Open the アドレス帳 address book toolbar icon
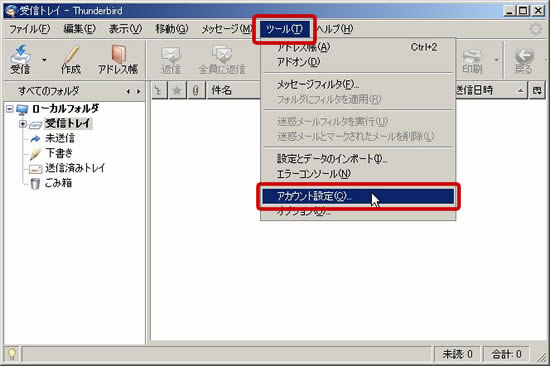 point(118,60)
